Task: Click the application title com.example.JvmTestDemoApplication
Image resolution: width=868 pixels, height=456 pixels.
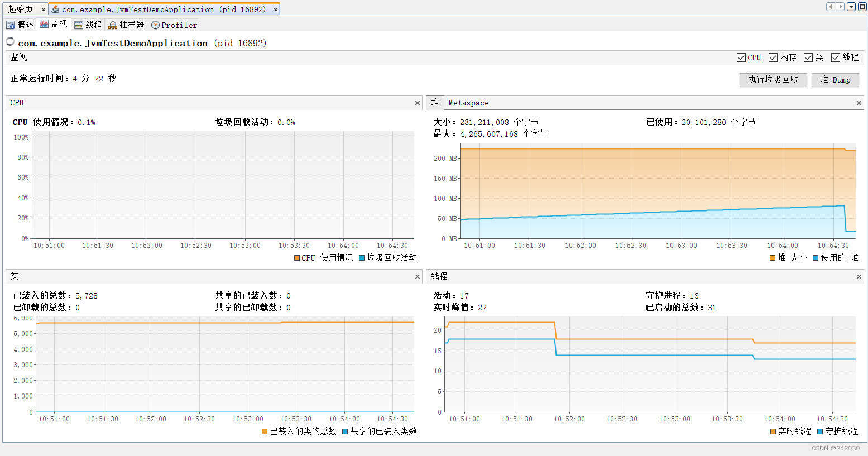Action: click(113, 43)
